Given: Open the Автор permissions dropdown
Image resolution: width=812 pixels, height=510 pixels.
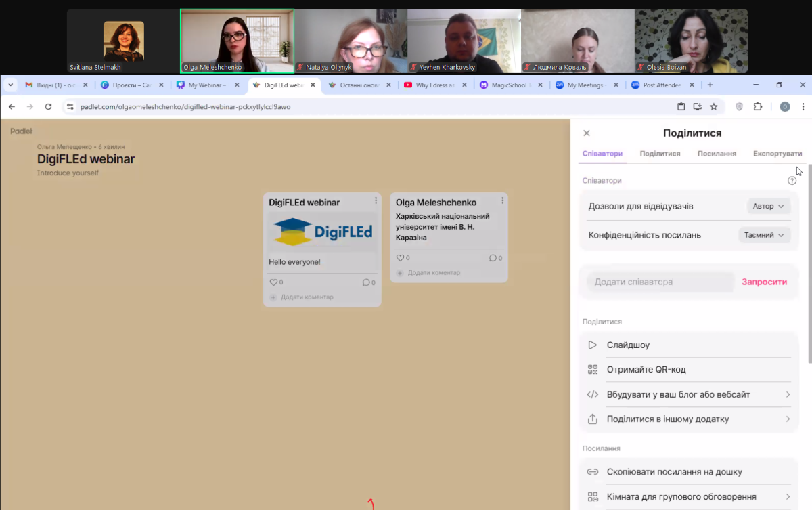Looking at the screenshot, I should (x=769, y=207).
